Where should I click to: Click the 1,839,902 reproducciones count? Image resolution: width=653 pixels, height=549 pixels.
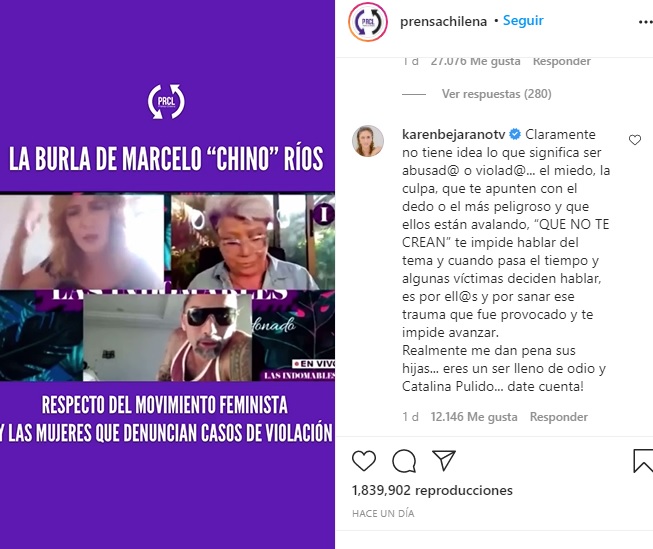(x=432, y=490)
